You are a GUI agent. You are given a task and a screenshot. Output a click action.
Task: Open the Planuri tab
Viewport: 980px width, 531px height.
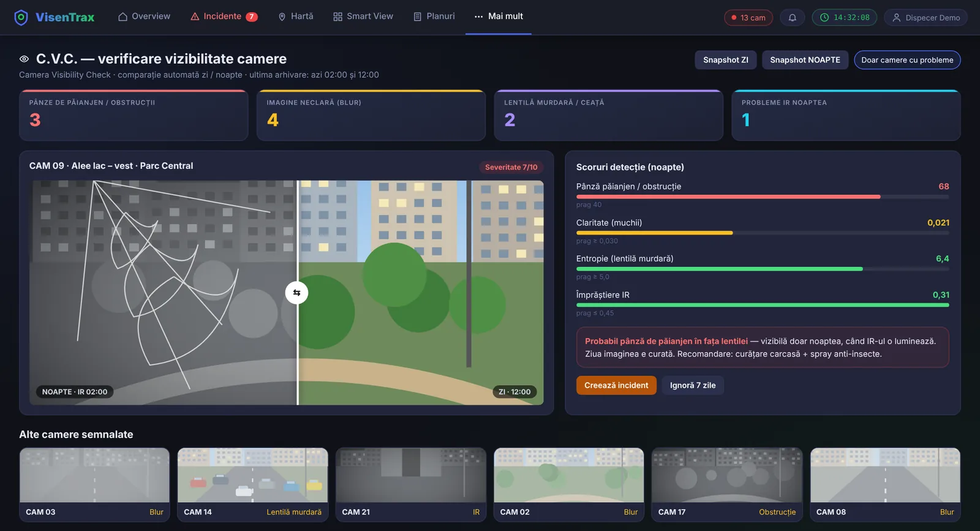point(434,17)
